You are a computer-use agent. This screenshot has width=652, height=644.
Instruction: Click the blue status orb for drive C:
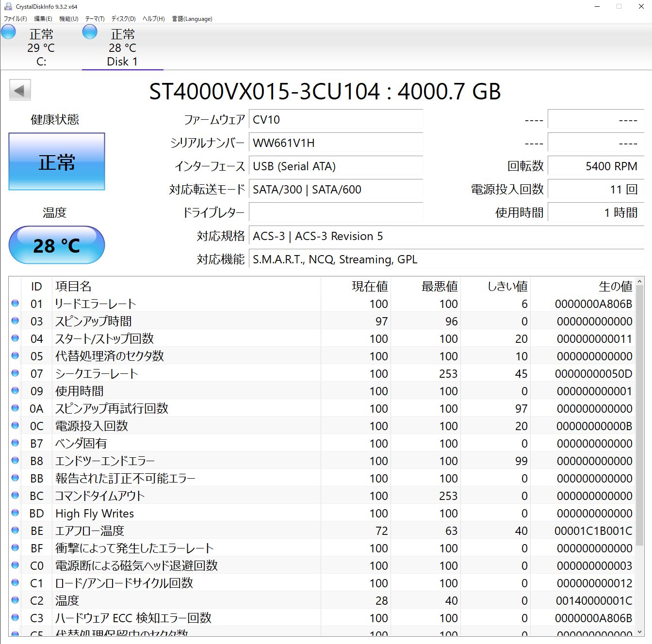8,32
